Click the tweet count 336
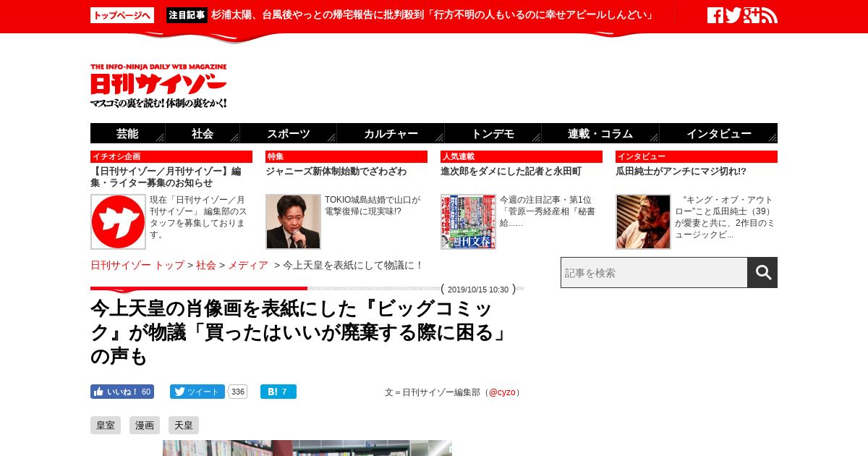The height and width of the screenshot is (456, 868). point(238,392)
